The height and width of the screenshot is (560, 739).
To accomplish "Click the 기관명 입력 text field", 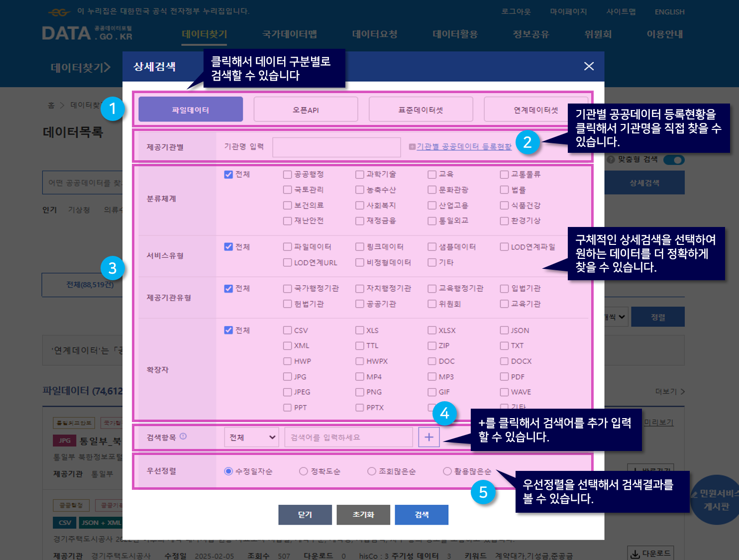I will pos(337,147).
